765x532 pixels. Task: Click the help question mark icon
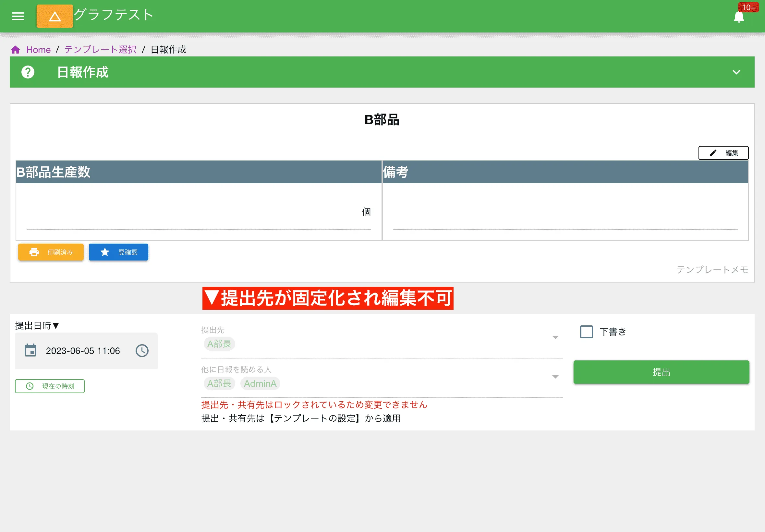pos(28,72)
